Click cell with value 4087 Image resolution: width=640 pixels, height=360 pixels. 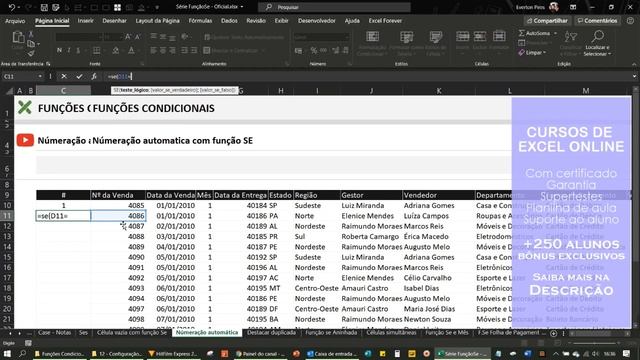click(118, 226)
